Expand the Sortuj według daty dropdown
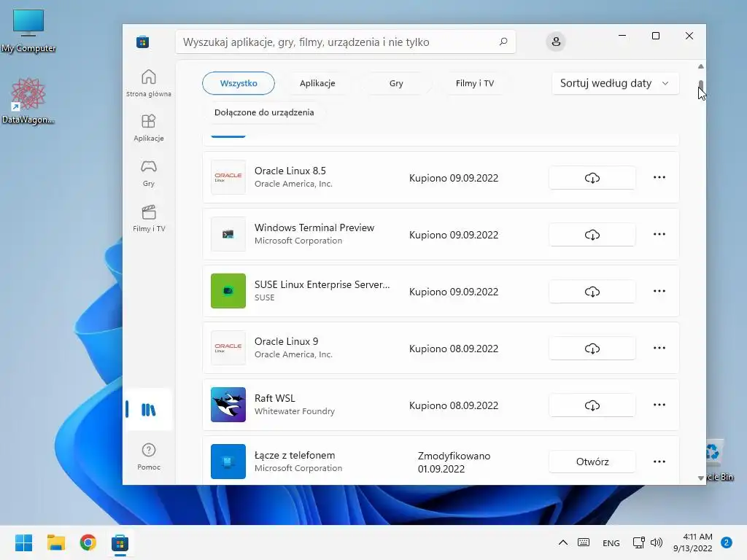Screen dimensions: 747x560 pos(615,83)
